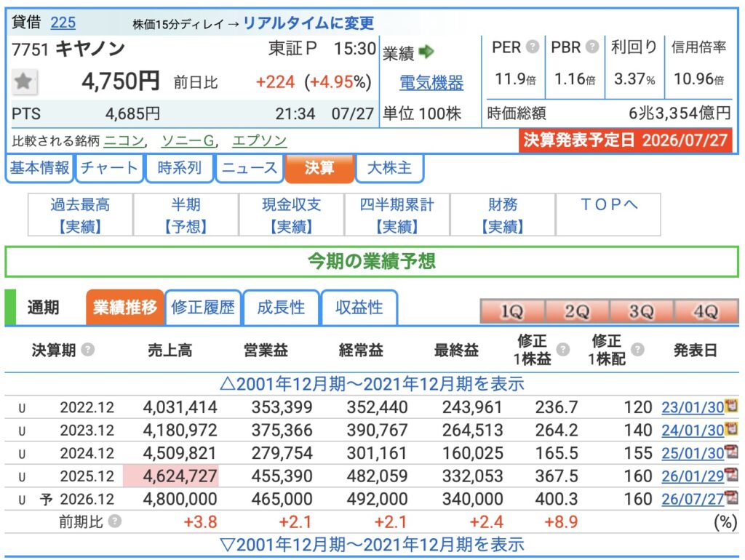
Task: Jump to 半期【予想】 section
Action: [x=186, y=215]
